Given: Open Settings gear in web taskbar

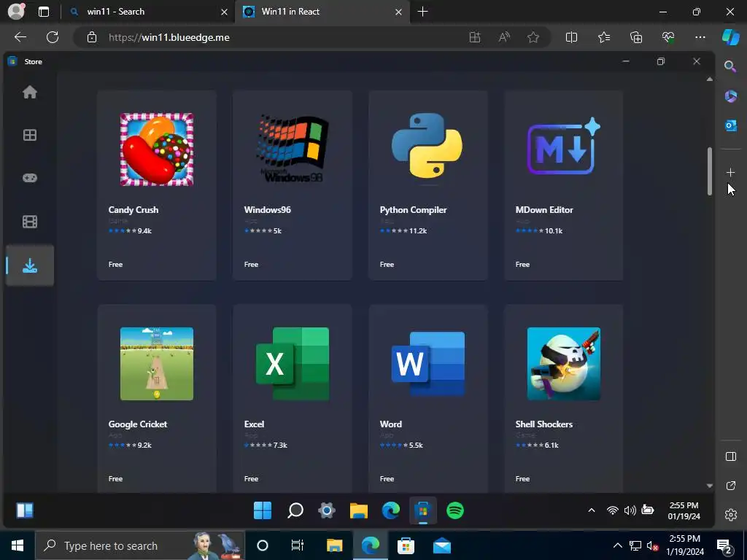Looking at the screenshot, I should pyautogui.click(x=327, y=510).
